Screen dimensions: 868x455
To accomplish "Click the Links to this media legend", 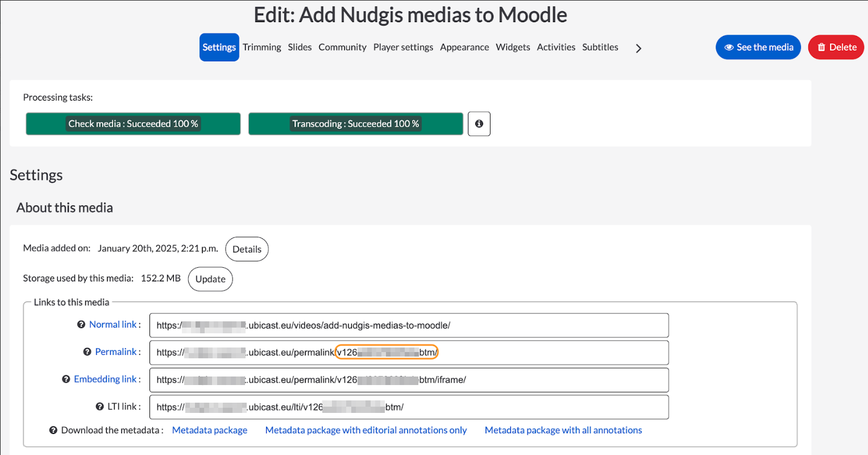I will [72, 302].
